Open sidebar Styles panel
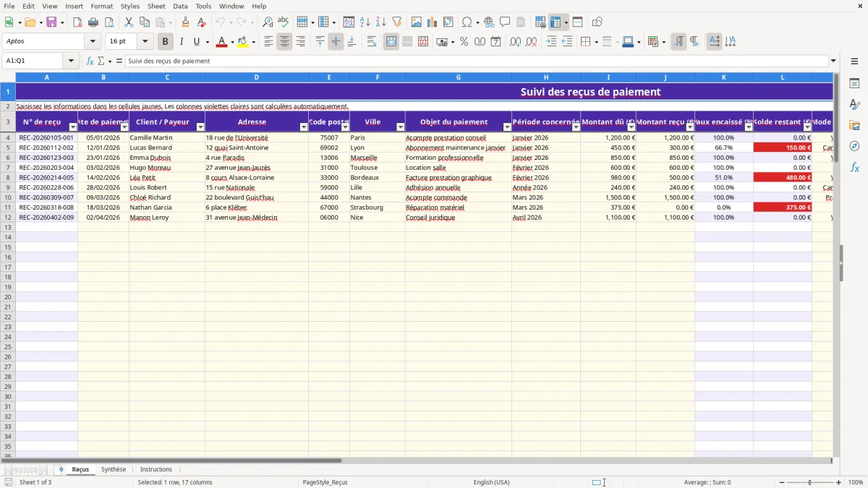868x488 pixels. point(854,105)
